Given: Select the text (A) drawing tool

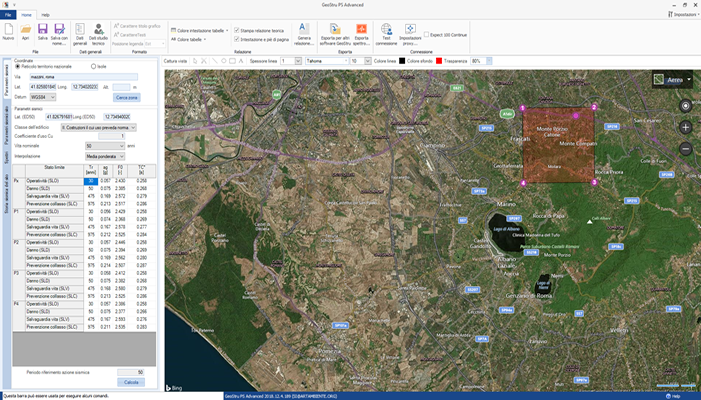Looking at the screenshot, I should [241, 61].
